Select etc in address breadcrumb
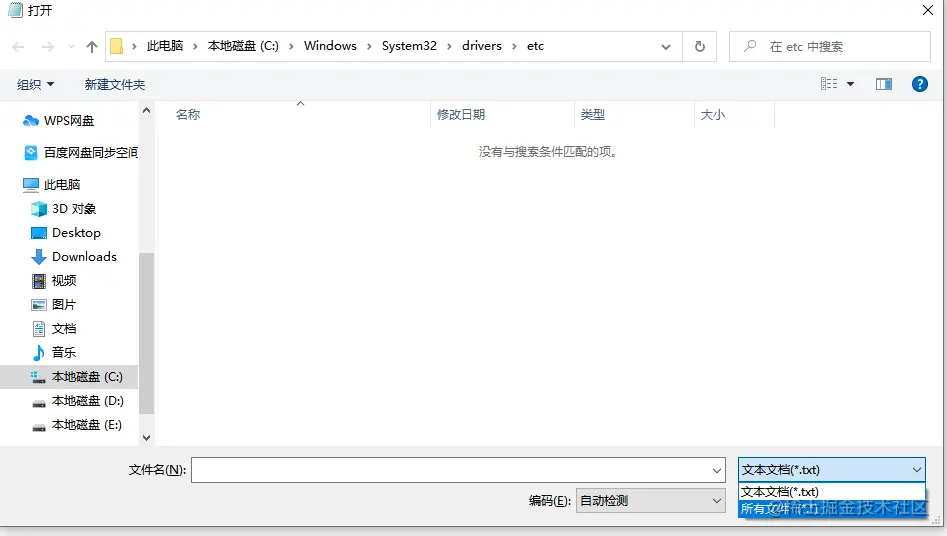The height and width of the screenshot is (536, 947). [535, 46]
